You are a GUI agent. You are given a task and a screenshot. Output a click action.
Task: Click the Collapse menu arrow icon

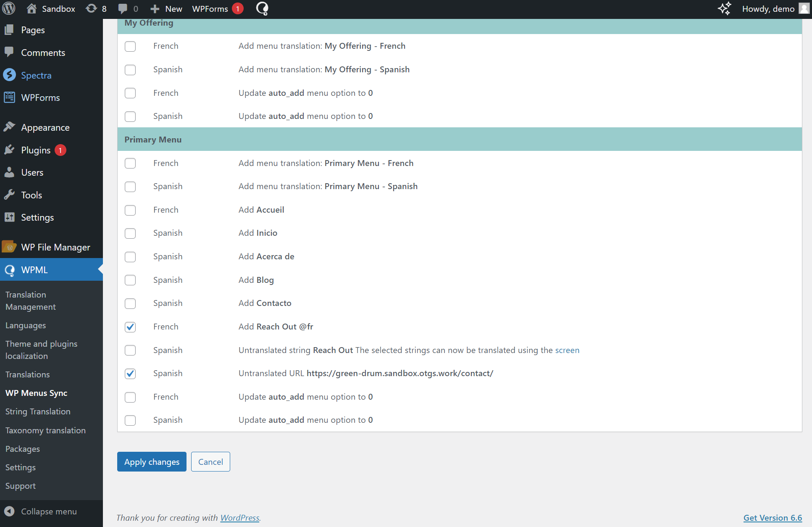9,511
